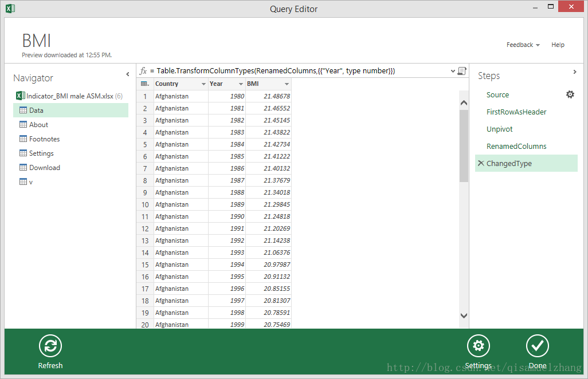Viewport: 588px width, 379px height.
Task: Click the Refresh icon in the green bar
Action: tap(50, 346)
